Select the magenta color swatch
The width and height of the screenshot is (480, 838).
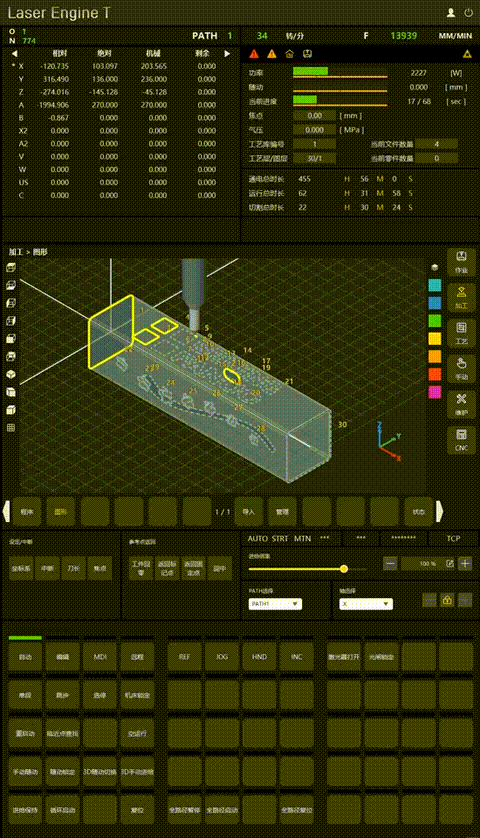[435, 392]
